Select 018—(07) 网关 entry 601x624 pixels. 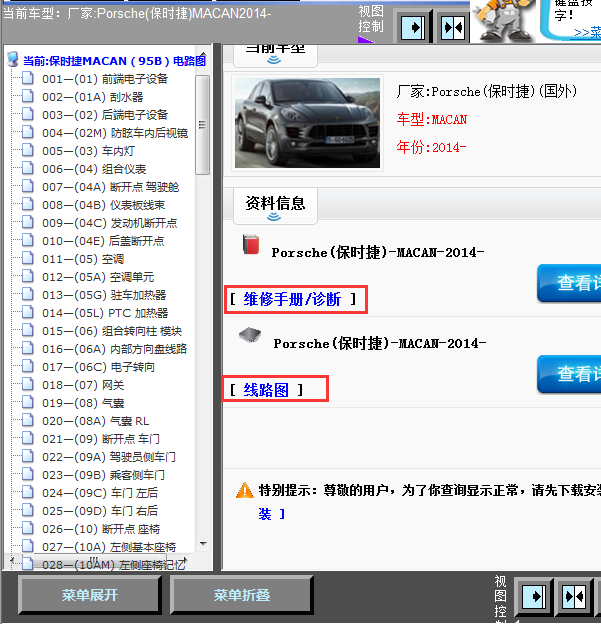click(x=83, y=385)
